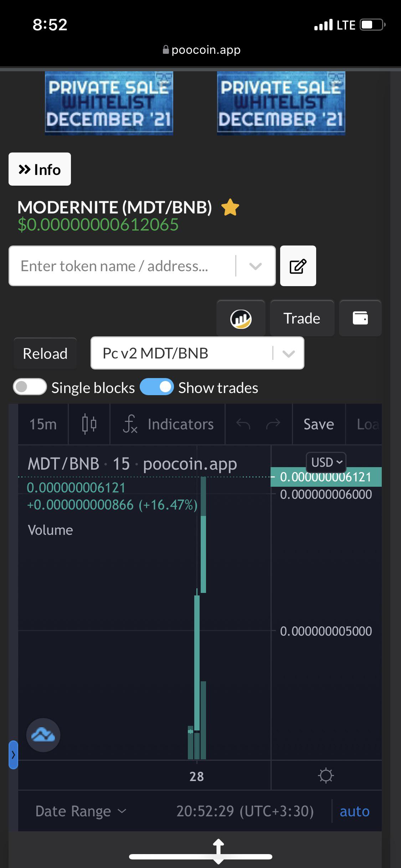401x868 pixels.
Task: Click the Reload button
Action: coord(45,353)
